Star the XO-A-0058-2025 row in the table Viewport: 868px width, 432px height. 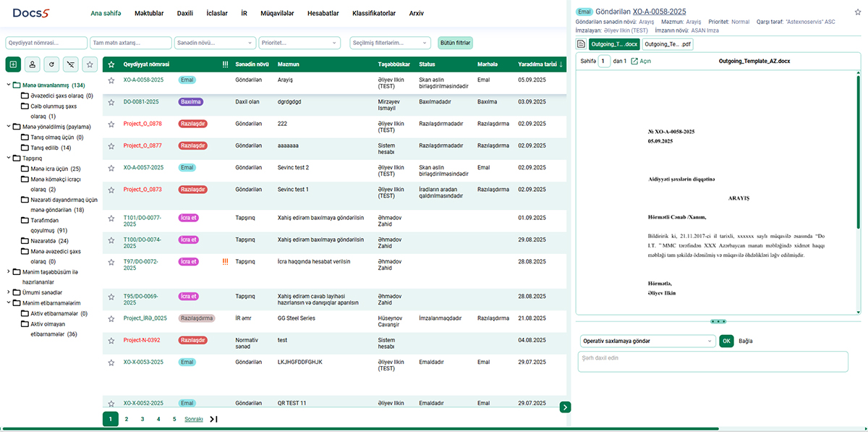111,81
